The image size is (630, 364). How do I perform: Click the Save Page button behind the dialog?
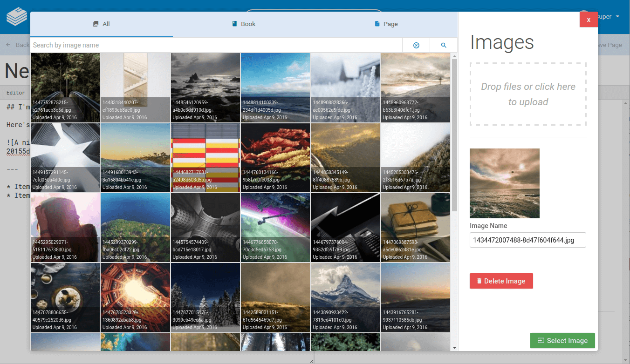click(x=609, y=45)
